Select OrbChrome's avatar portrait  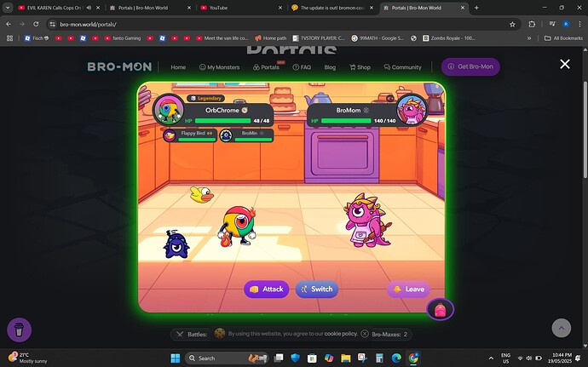click(167, 110)
